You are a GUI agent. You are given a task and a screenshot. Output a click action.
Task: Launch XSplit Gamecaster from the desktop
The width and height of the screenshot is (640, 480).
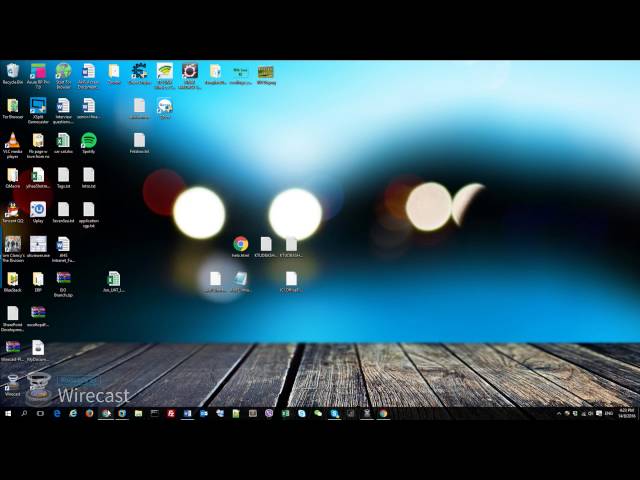coord(38,106)
